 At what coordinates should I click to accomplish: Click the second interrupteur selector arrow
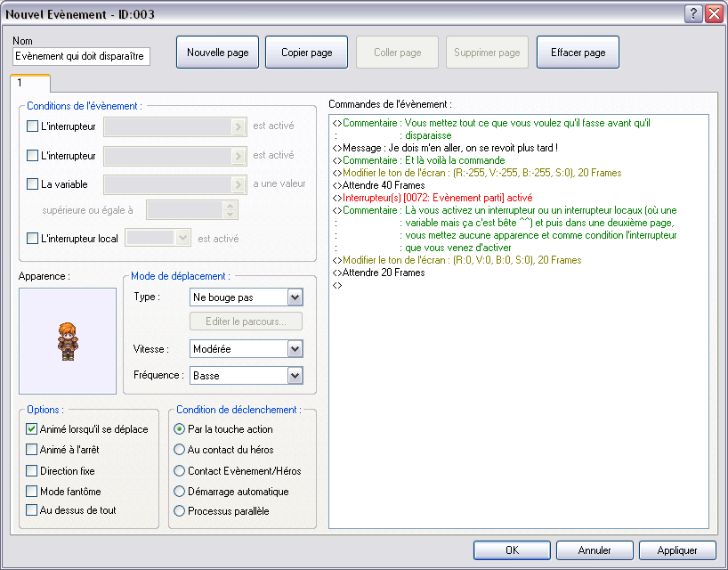239,156
